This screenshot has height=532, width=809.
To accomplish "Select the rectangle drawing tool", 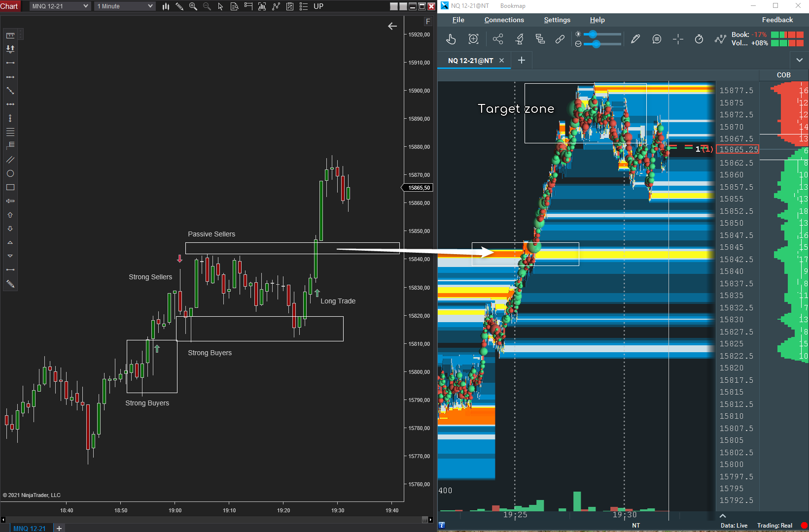I will pyautogui.click(x=10, y=187).
